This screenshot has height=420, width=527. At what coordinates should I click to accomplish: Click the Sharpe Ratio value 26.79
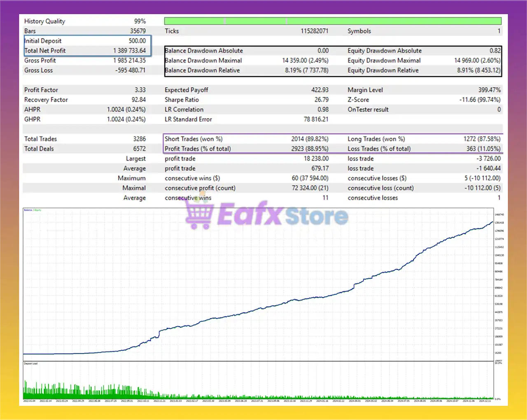click(321, 100)
